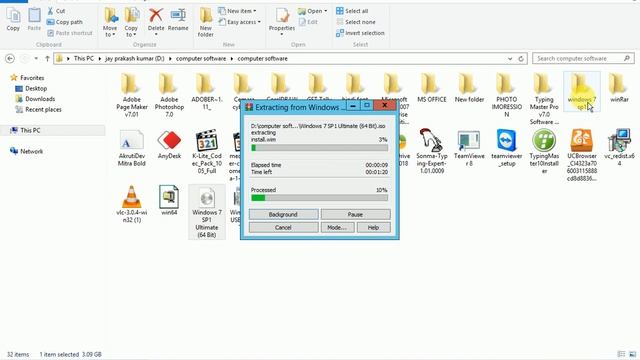
Task: Expand the address bar history dropdown
Action: pos(510,59)
